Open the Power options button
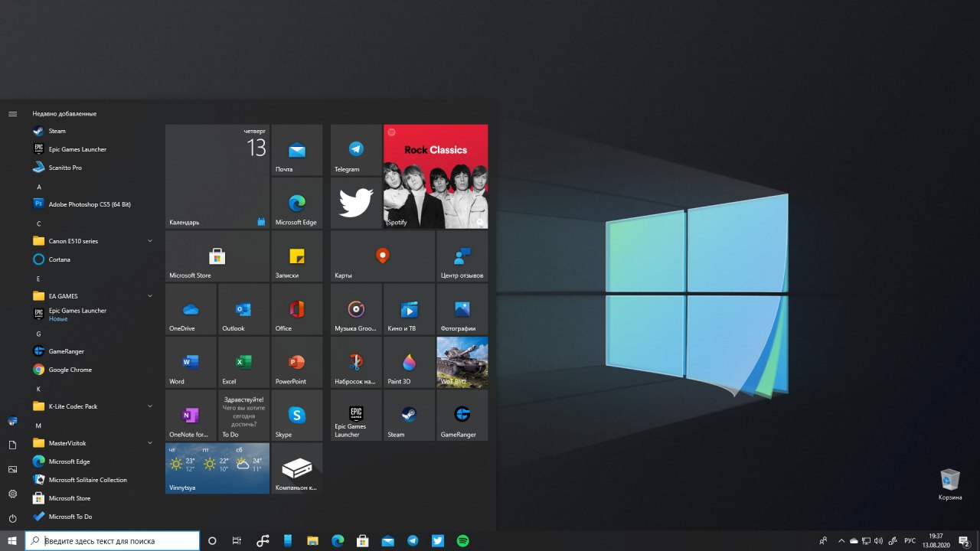 [12, 518]
